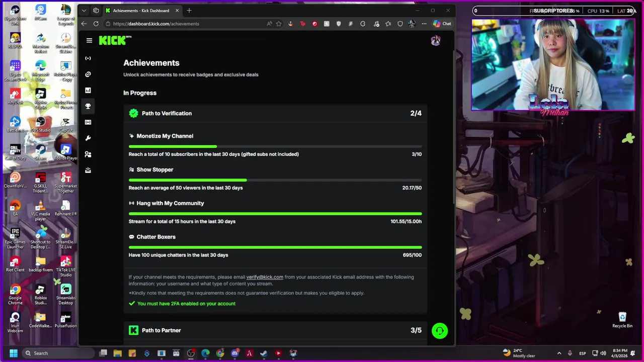Open the Edge profile avatar icon
Image resolution: width=644 pixels, height=362 pixels.
tap(412, 24)
